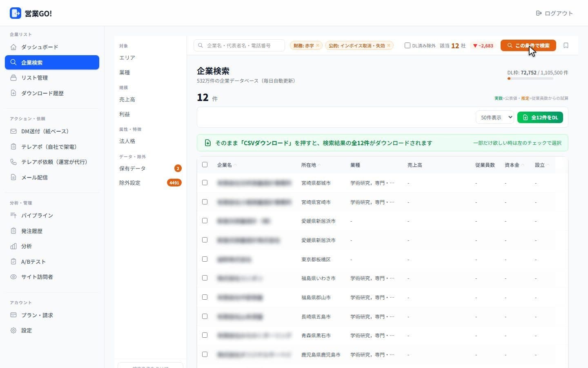Sort the table by 所在地 column

pos(311,165)
